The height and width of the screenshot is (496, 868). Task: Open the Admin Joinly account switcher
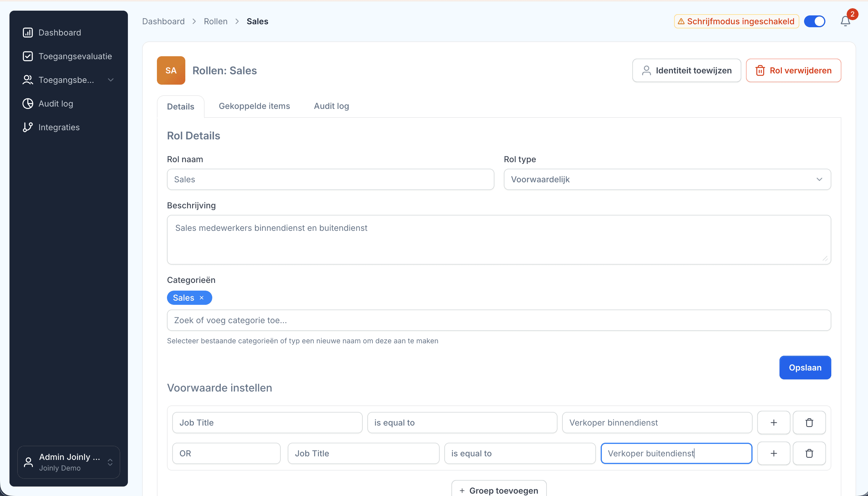point(68,462)
